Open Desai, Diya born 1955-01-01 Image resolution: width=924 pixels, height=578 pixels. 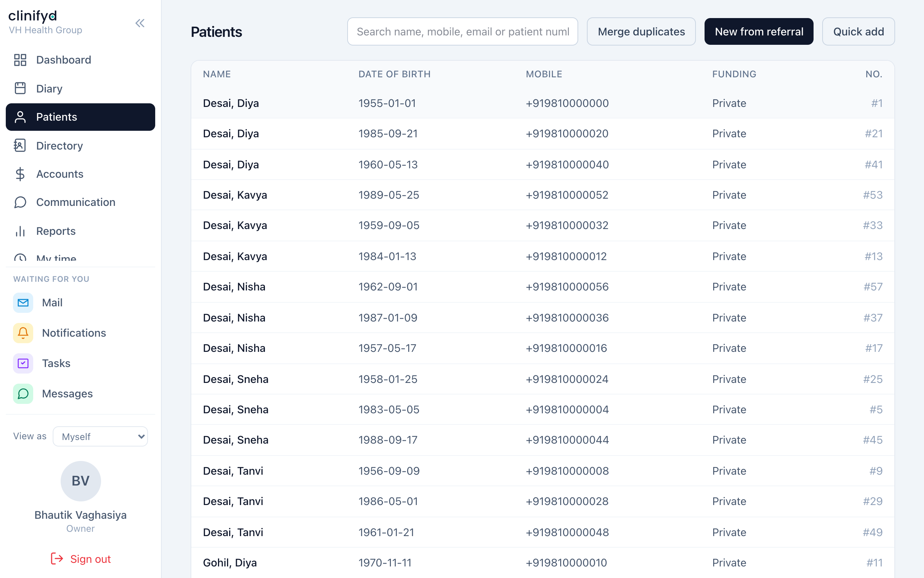point(542,103)
